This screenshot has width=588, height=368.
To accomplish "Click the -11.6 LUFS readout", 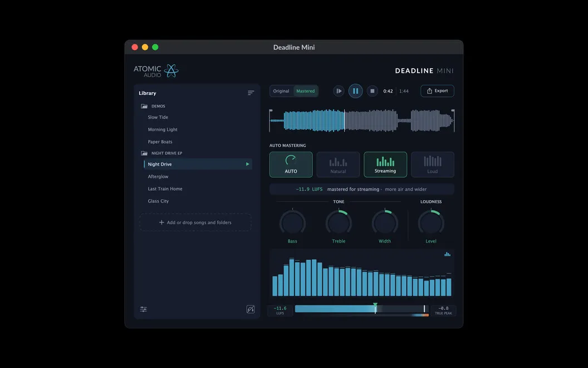I will [280, 310].
